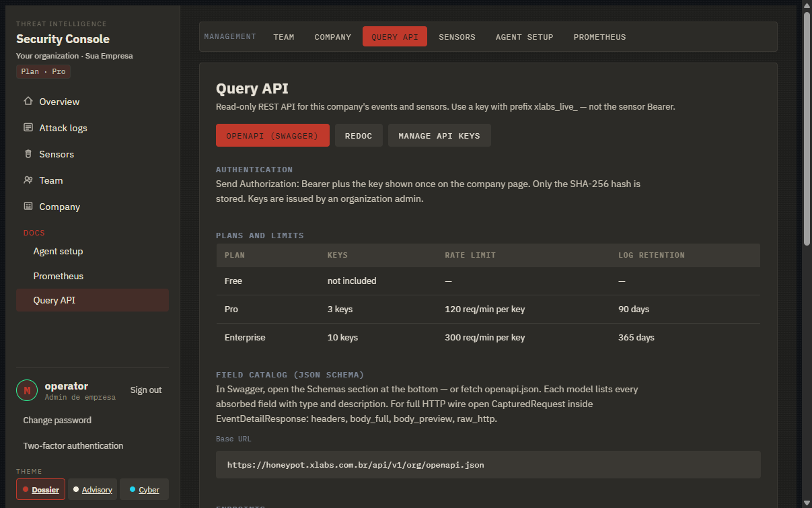Screen dimensions: 812x508
Task: Switch to the Company management tab
Action: click(333, 37)
